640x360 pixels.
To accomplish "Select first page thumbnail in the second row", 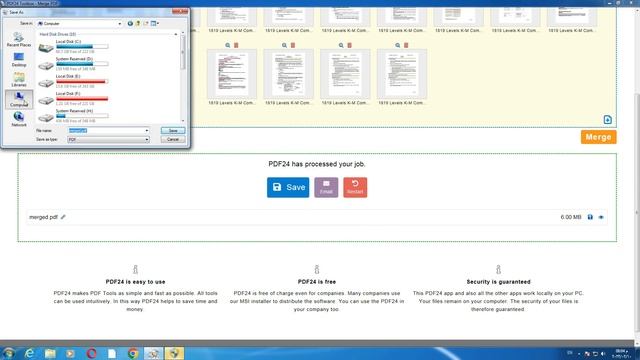I will (x=232, y=74).
